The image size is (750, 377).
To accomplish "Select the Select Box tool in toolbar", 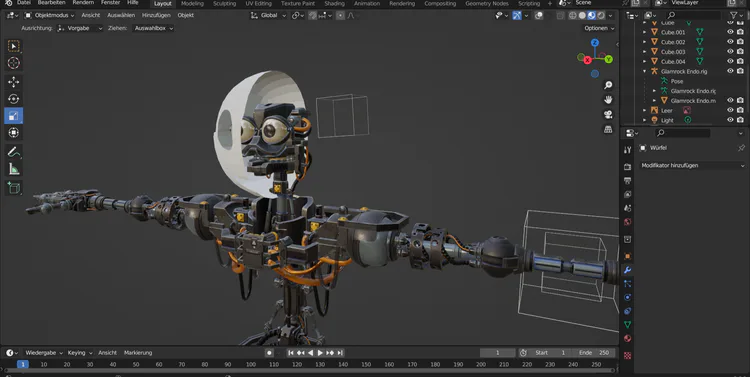I will click(x=13, y=46).
